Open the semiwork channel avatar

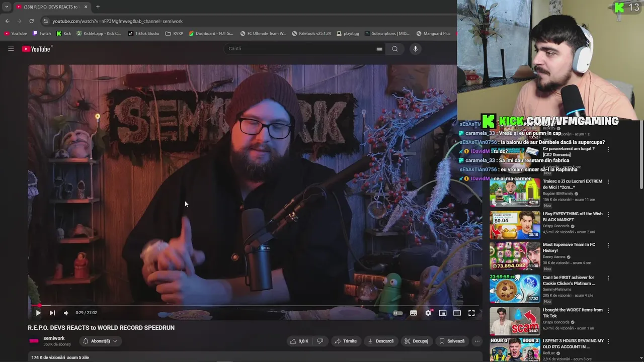pos(34,341)
